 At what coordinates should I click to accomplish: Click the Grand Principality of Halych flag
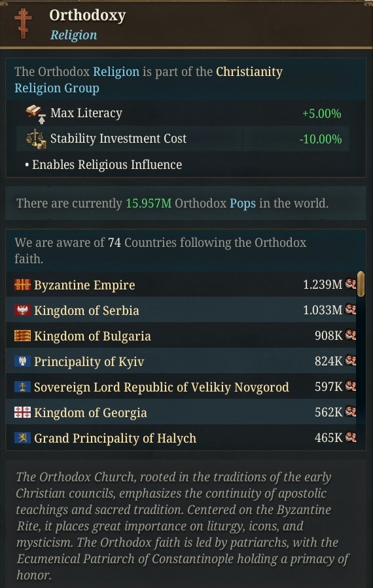click(x=22, y=438)
